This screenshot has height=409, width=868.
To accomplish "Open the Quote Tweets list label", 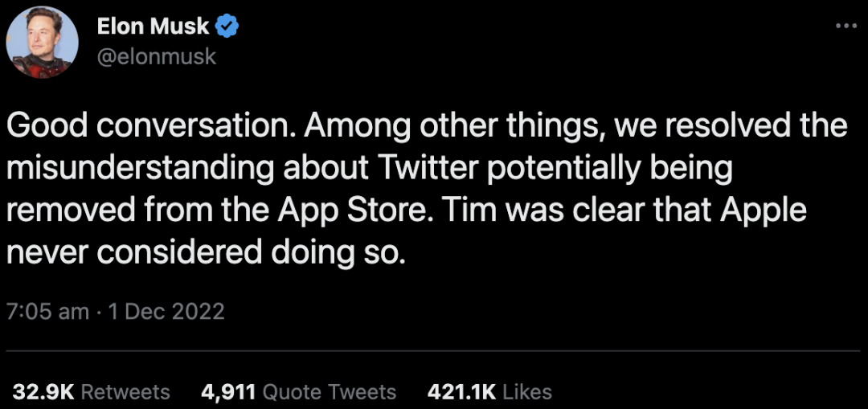I will click(x=330, y=391).
